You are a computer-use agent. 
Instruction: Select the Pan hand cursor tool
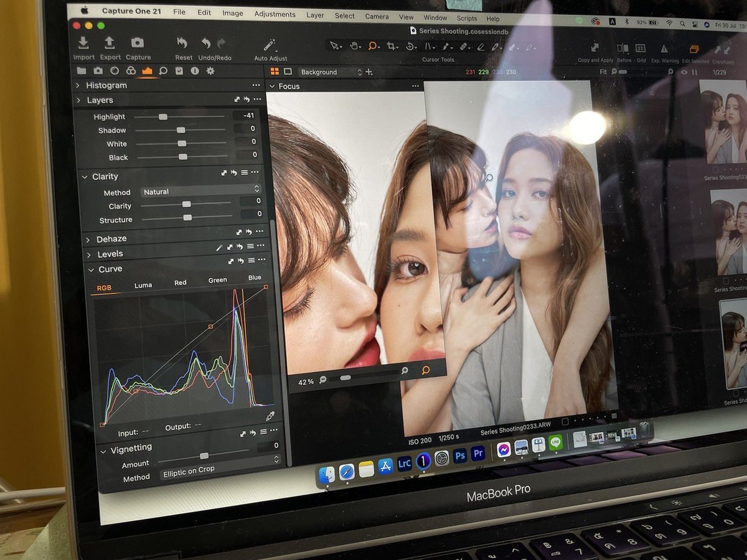point(354,45)
